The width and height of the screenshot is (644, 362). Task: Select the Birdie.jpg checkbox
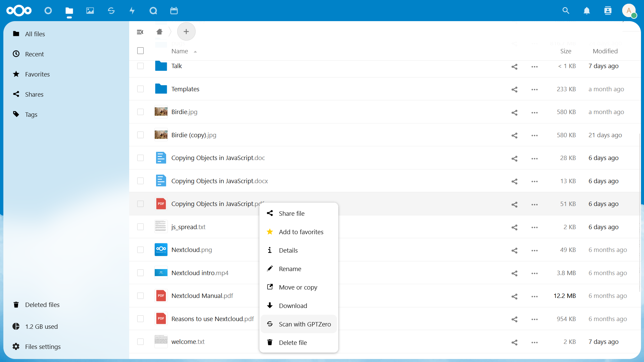click(x=141, y=112)
